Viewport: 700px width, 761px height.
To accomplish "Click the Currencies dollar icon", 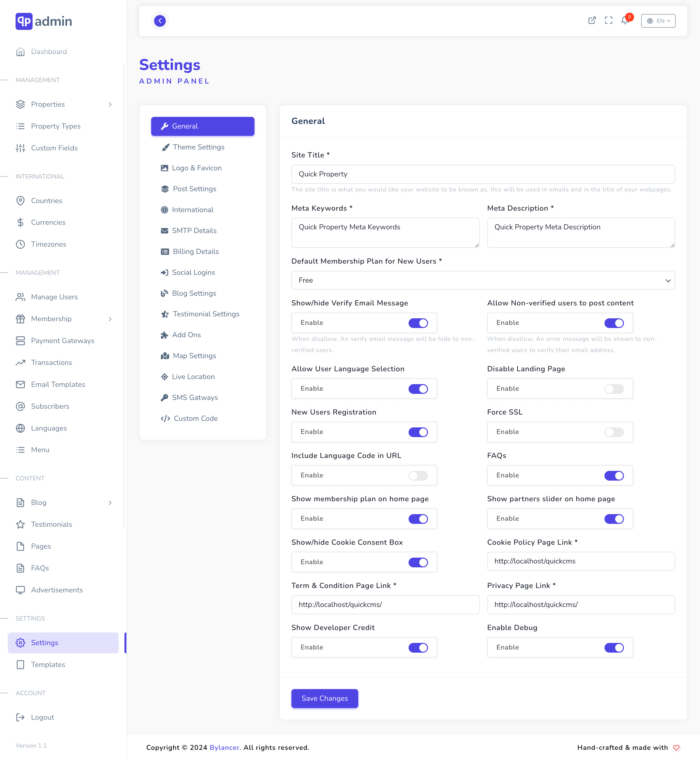I will (x=20, y=223).
